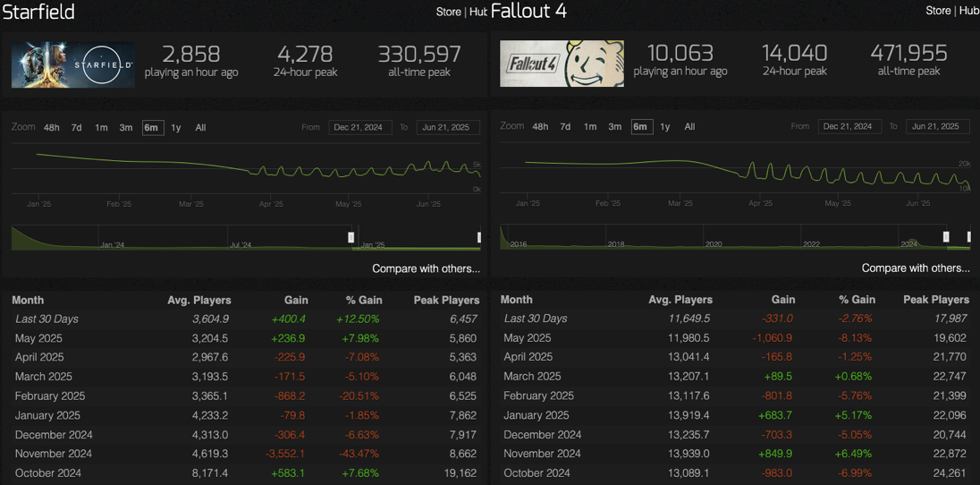Open the Fallout 4 Hub link
980x485 pixels.
[x=968, y=11]
